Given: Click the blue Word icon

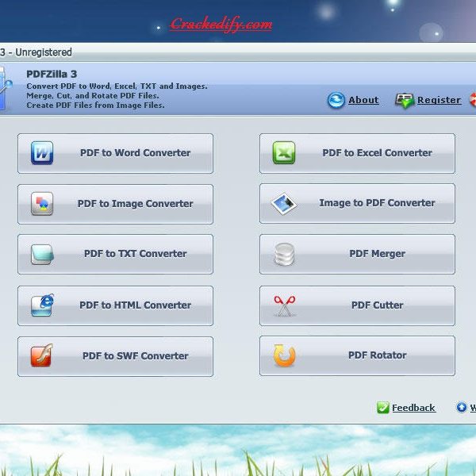Looking at the screenshot, I should pyautogui.click(x=42, y=152).
